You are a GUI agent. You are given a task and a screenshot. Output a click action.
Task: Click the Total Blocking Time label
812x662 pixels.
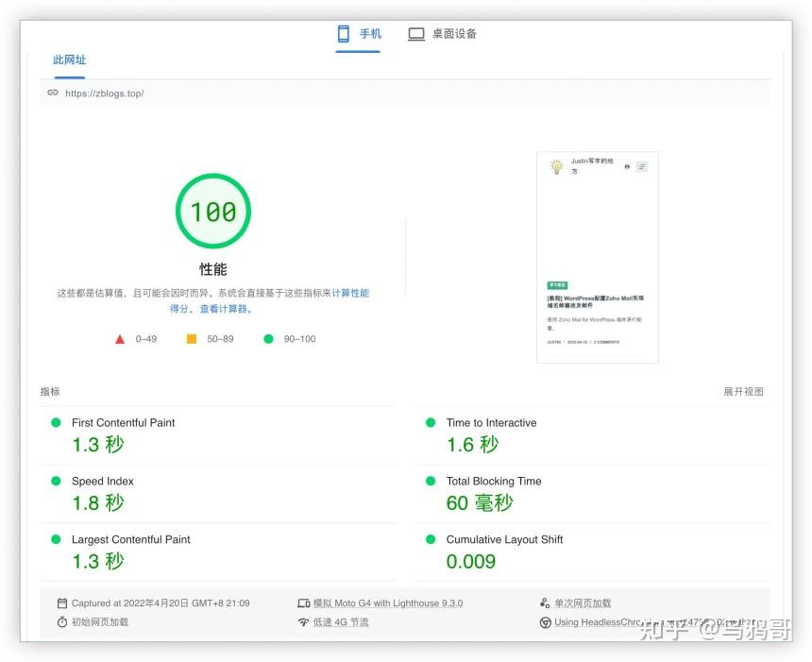[494, 482]
